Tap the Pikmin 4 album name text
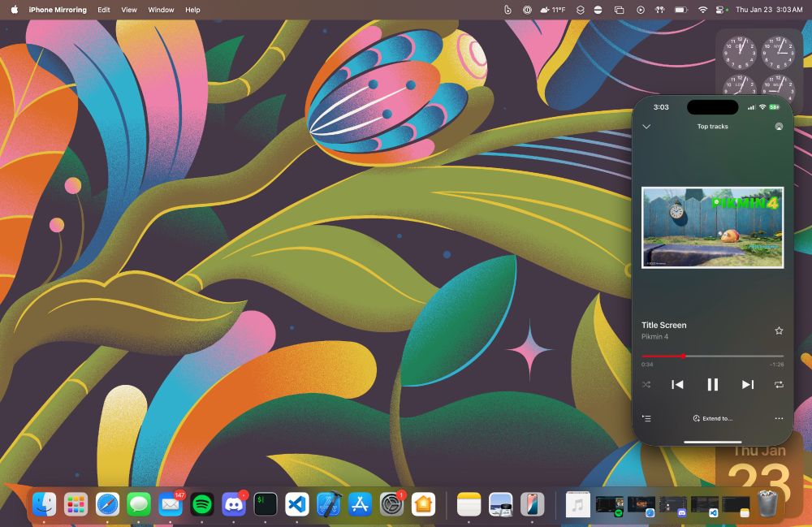 (x=654, y=336)
